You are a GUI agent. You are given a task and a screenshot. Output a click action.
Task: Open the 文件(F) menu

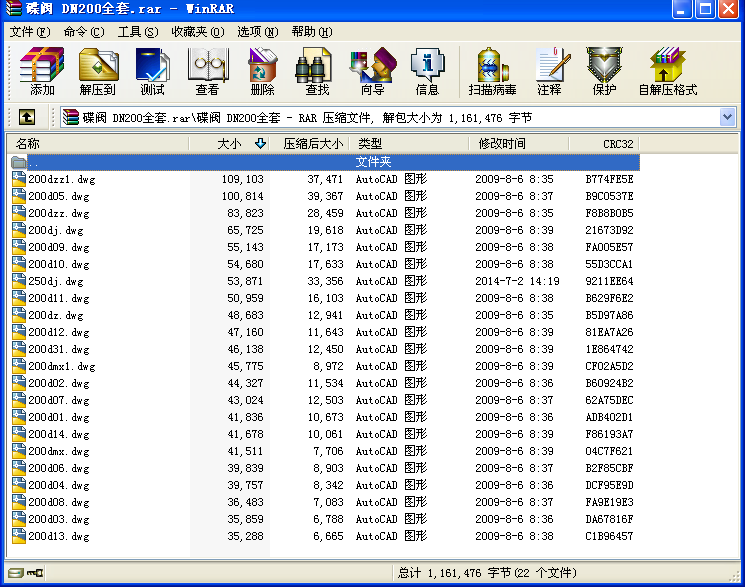coord(30,32)
